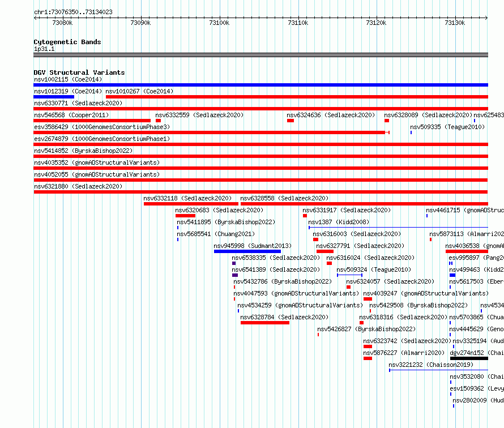Select nsv546568 (Cooper2011) variant label

coord(71,115)
